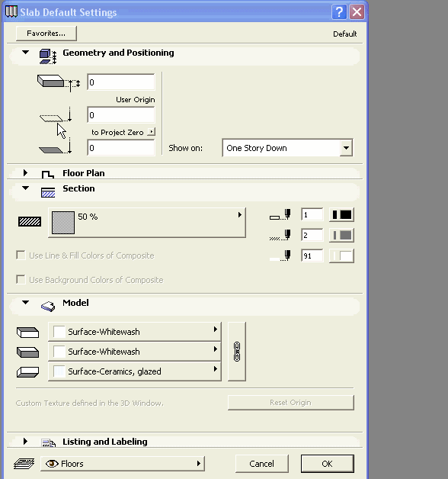Click the slab thickness input field

tap(121, 82)
